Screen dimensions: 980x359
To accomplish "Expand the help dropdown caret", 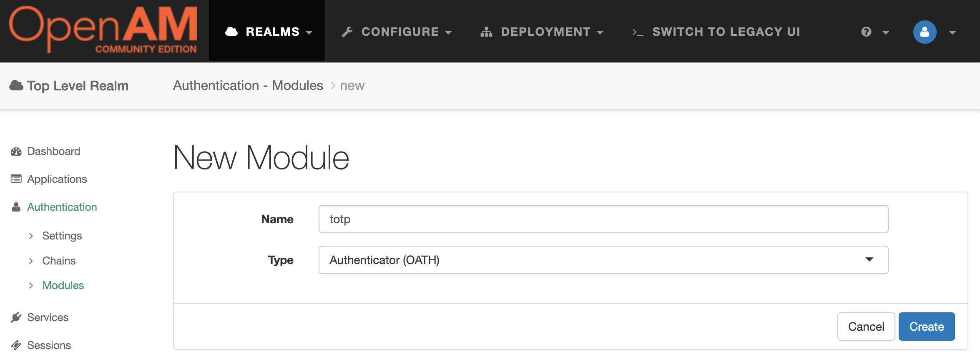I will (886, 32).
